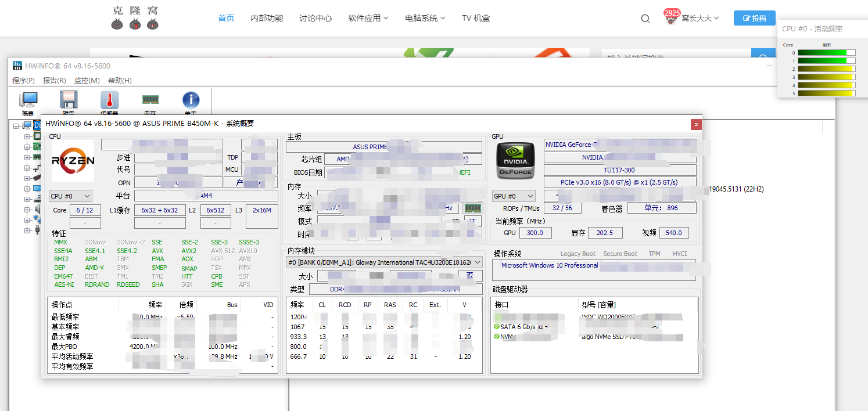The image size is (868, 411).
Task: Go to the 内部功能 navigation item
Action: point(267,18)
